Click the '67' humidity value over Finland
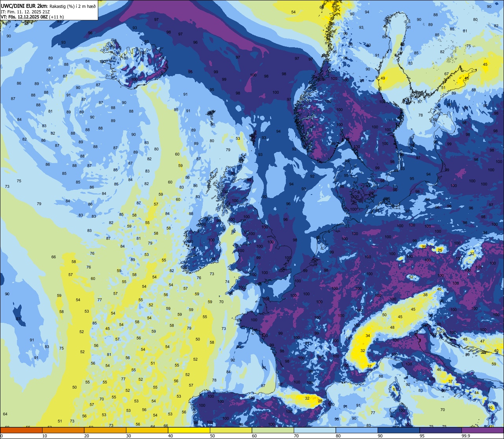Screen dimensions: 504x439 [447, 74]
